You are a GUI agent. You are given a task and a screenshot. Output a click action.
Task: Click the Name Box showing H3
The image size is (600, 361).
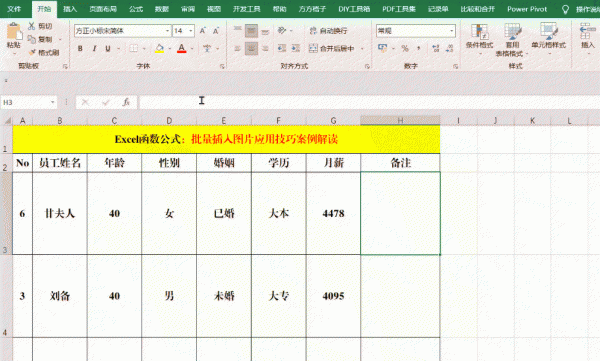pyautogui.click(x=25, y=102)
